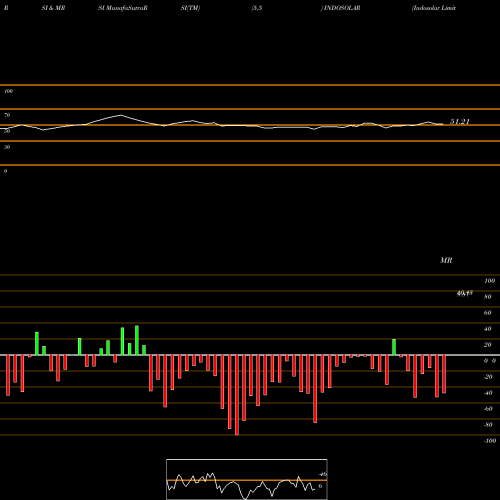The image size is (500, 500).
Task: Click the RSI '30' axis label
Action: [7, 147]
